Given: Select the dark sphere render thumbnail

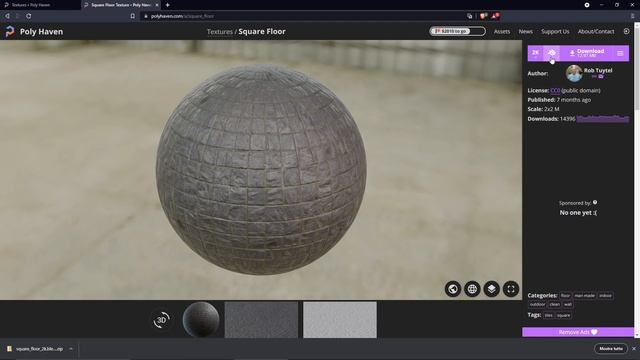Looking at the screenshot, I should tap(201, 320).
